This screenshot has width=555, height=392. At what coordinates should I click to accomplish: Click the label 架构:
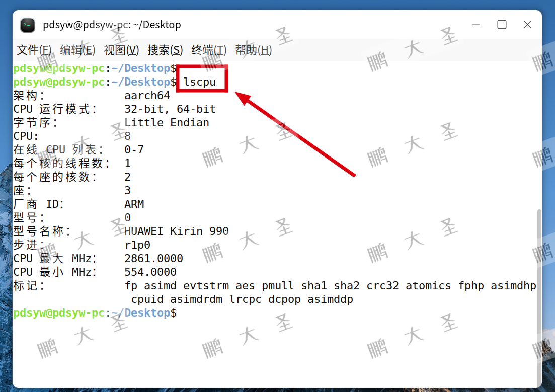pos(29,95)
